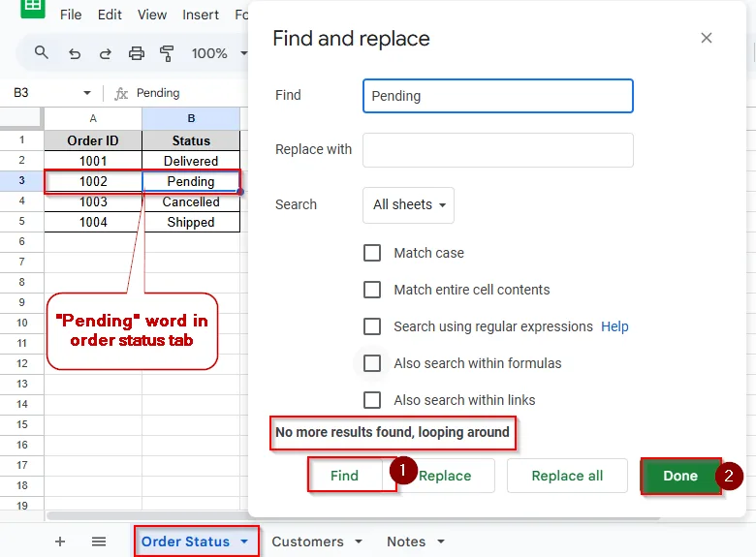The height and width of the screenshot is (557, 756).
Task: Select the cell containing Cancelled
Action: coord(191,201)
